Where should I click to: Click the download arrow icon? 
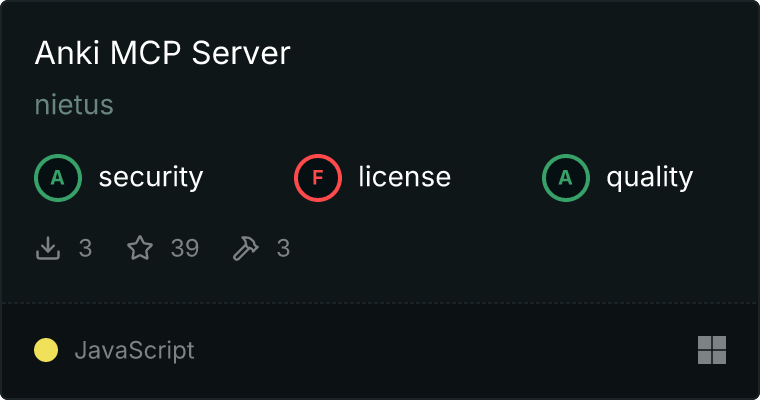click(48, 248)
